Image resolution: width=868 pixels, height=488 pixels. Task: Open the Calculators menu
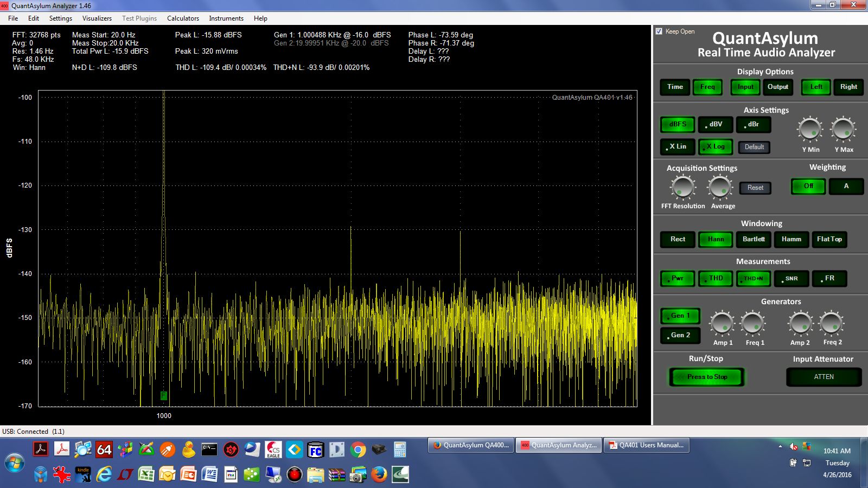(183, 18)
